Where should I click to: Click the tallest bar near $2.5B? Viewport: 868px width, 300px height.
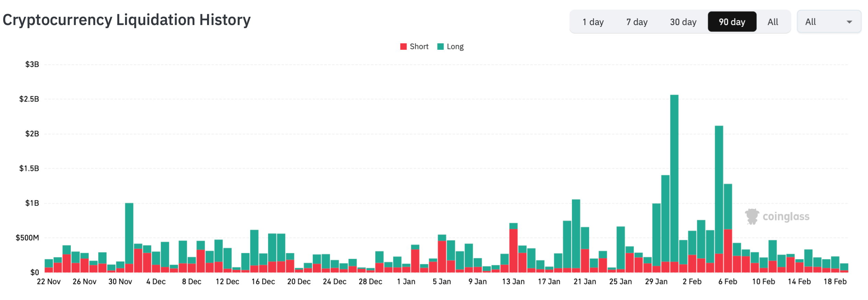pyautogui.click(x=674, y=172)
